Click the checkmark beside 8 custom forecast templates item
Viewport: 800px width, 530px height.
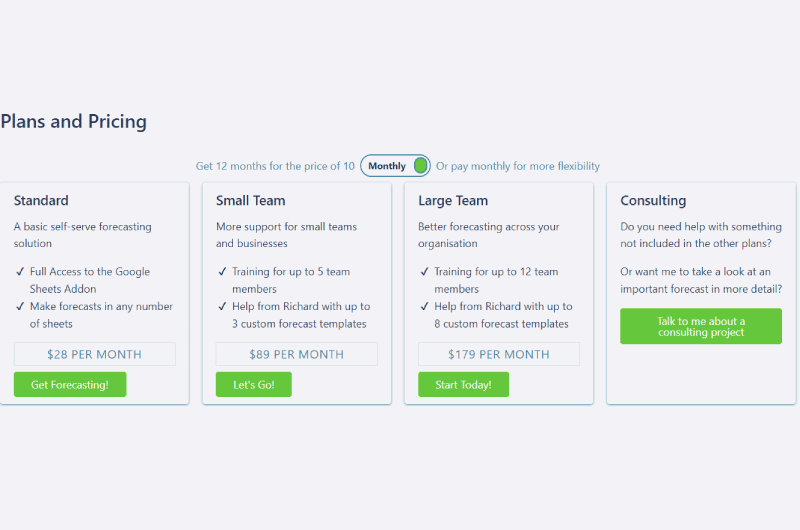click(424, 306)
